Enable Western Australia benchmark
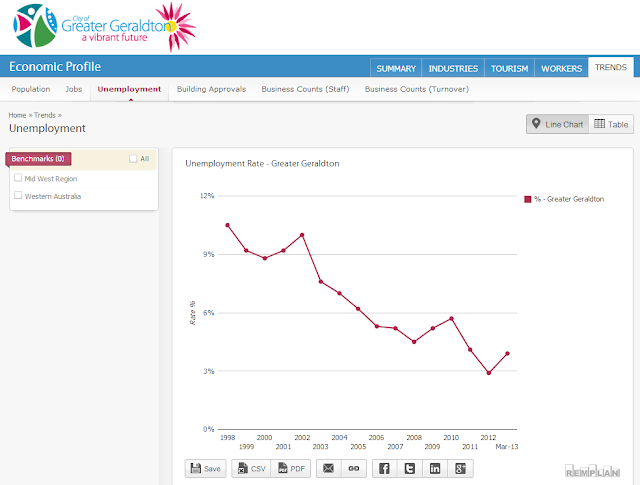 [18, 195]
